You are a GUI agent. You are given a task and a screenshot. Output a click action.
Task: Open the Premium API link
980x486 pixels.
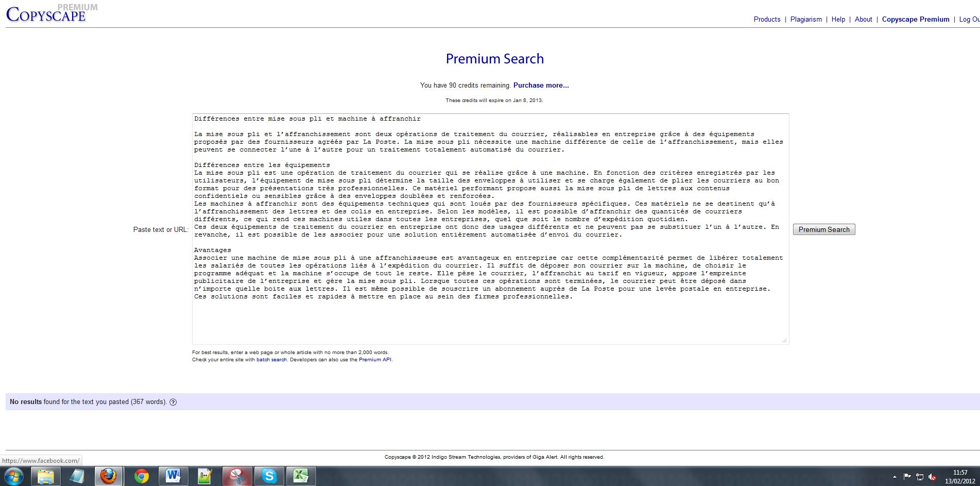375,360
